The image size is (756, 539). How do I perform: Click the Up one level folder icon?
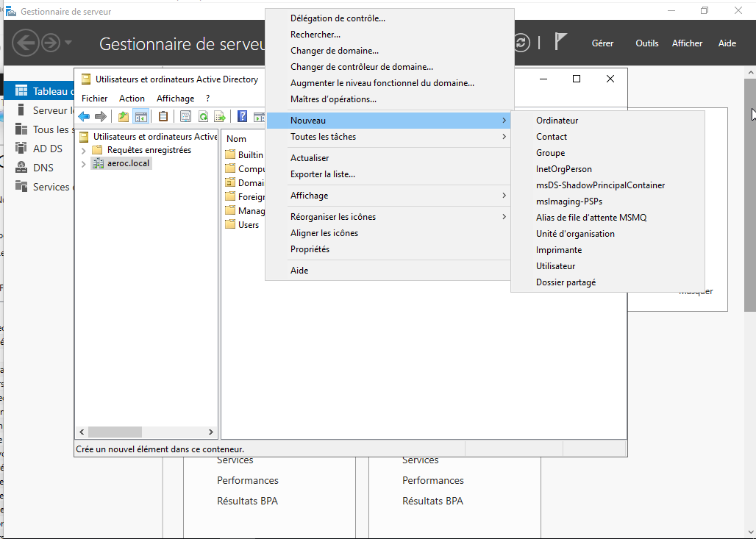(x=123, y=116)
